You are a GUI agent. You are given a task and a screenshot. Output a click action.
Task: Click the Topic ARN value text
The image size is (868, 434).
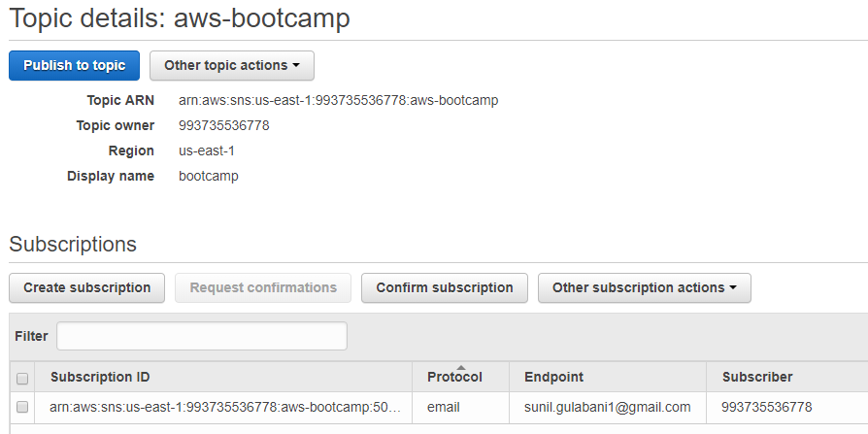tap(338, 100)
